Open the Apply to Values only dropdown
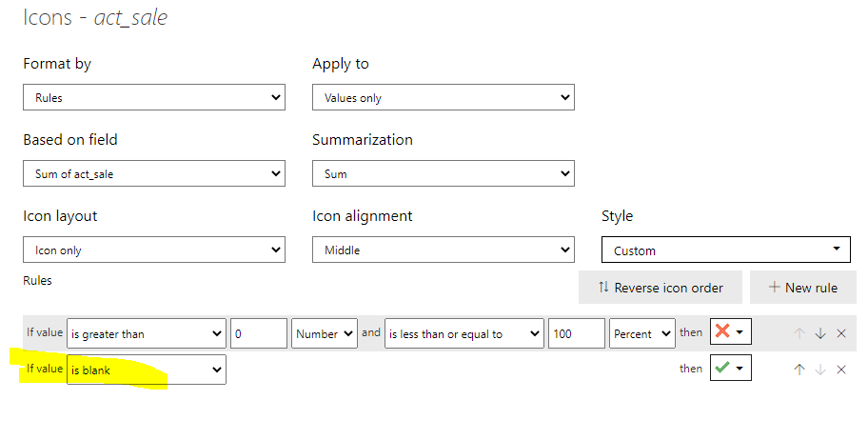This screenshot has width=868, height=440. coord(444,97)
